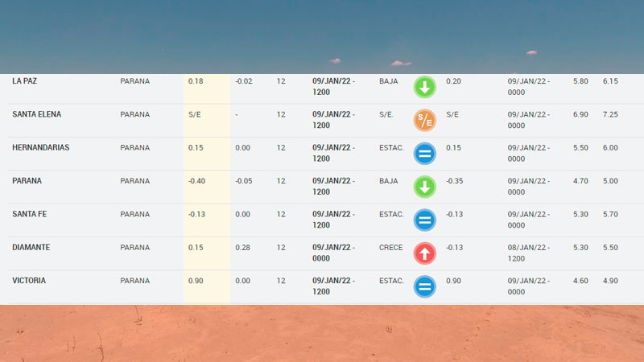Open the HERNANDARIAS station row
This screenshot has width=644, height=362.
click(40, 148)
